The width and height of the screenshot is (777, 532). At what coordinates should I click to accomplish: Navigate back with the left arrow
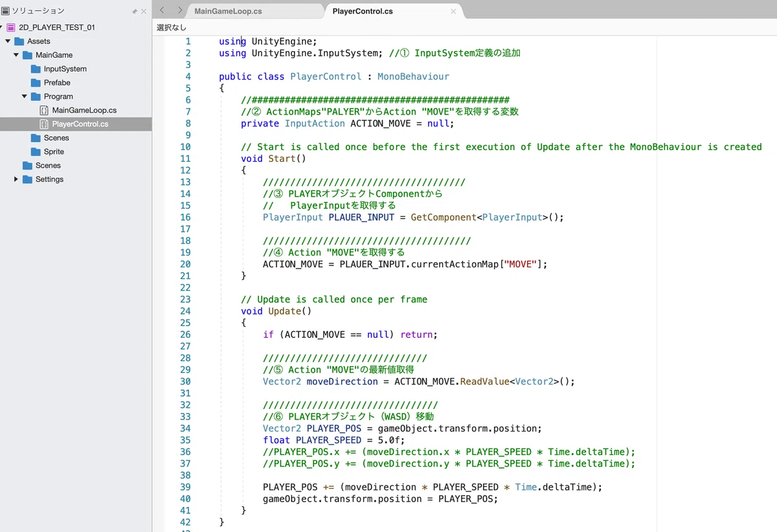tap(162, 10)
